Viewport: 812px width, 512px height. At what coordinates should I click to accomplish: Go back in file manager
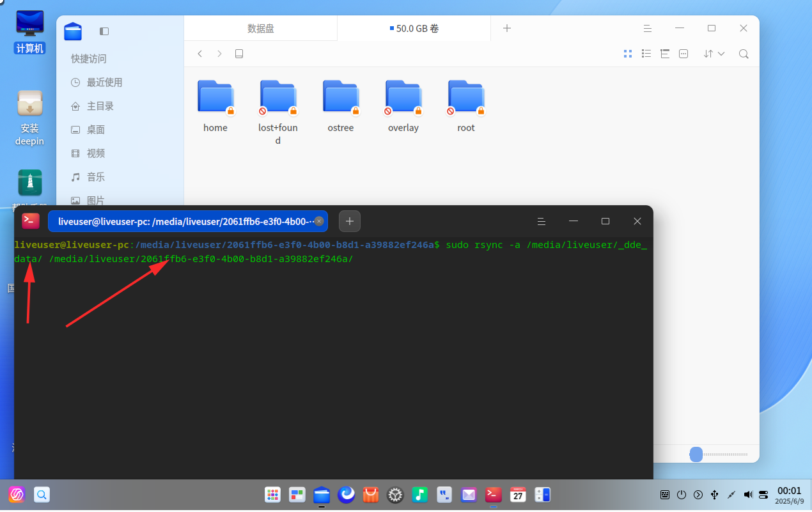point(200,54)
